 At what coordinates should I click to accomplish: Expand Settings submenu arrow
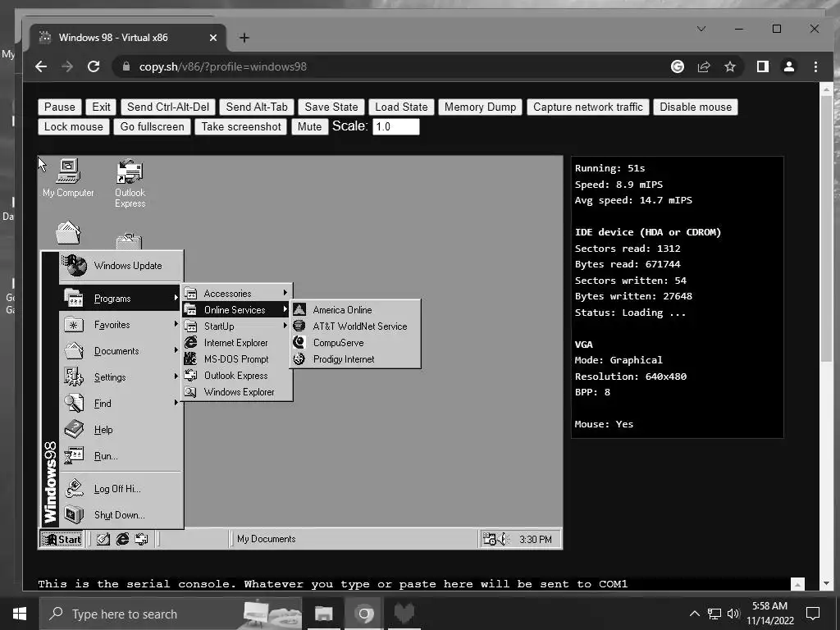(176, 377)
